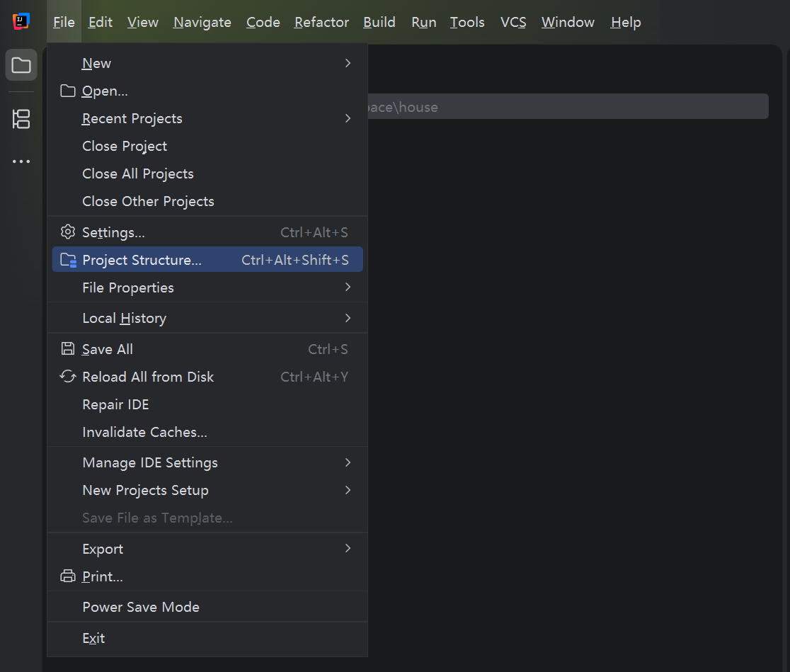Expand the Local History submenu
Screen dimensions: 790x672
tap(207, 318)
